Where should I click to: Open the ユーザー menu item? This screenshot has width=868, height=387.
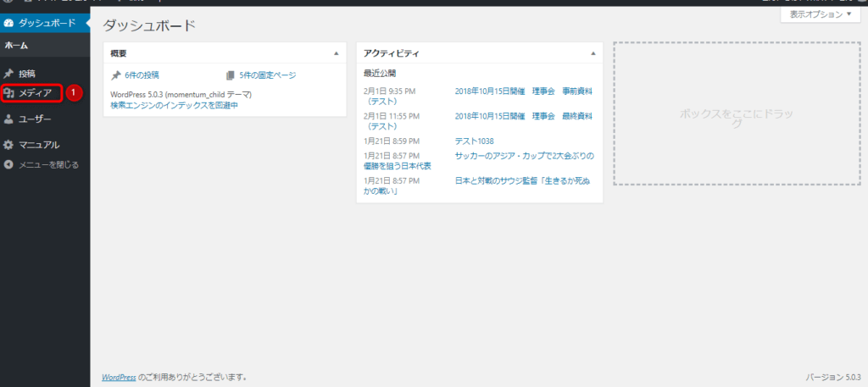tap(35, 119)
